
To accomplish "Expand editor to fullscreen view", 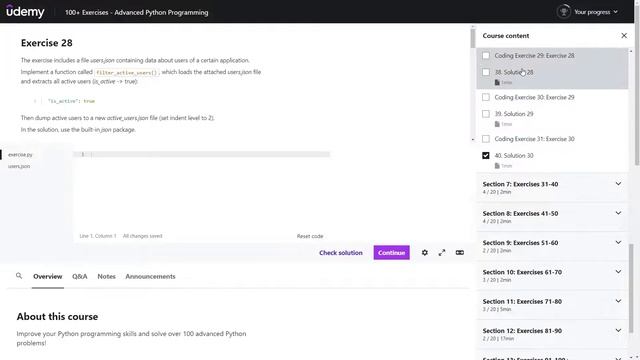I will tap(442, 253).
